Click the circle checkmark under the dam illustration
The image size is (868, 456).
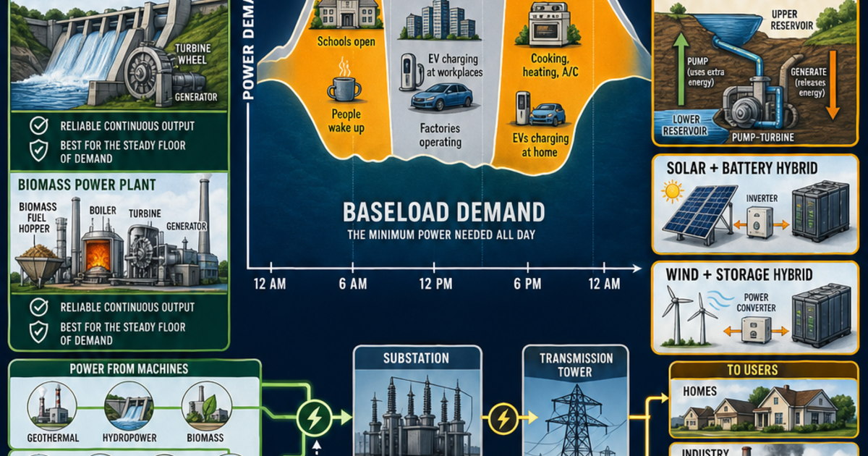tap(38, 126)
